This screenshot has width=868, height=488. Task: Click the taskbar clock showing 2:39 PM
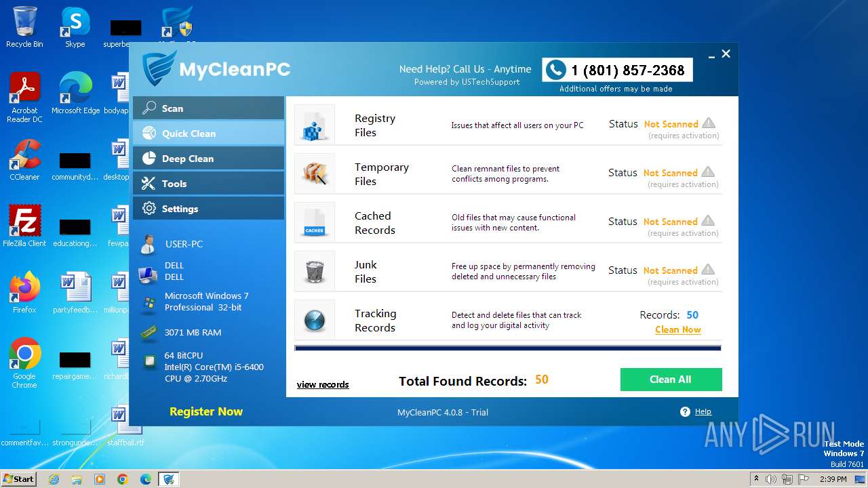tap(833, 479)
